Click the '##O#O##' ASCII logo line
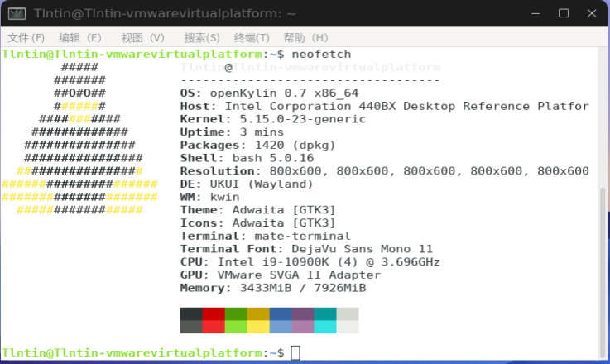 pyautogui.click(x=79, y=93)
